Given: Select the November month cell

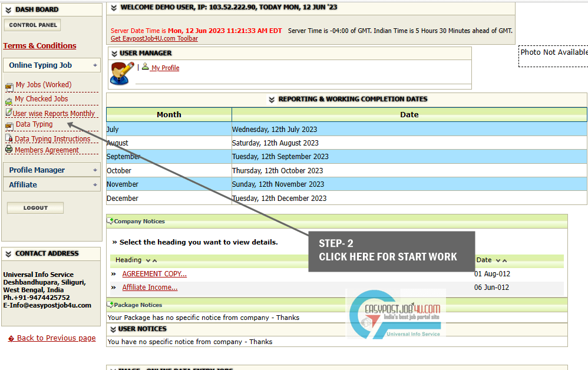Looking at the screenshot, I should point(169,184).
